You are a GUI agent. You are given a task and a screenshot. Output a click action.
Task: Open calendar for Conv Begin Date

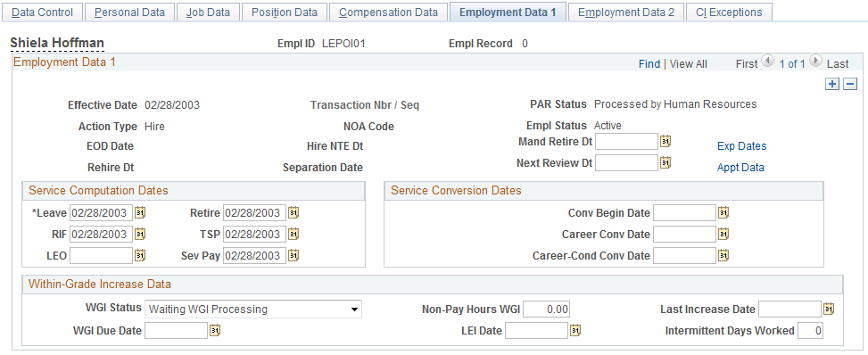[723, 212]
